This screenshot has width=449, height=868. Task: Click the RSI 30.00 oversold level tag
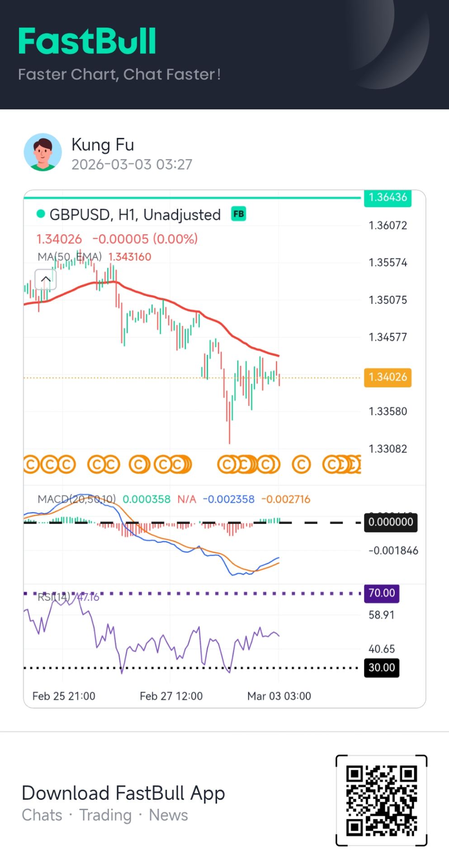pyautogui.click(x=381, y=668)
